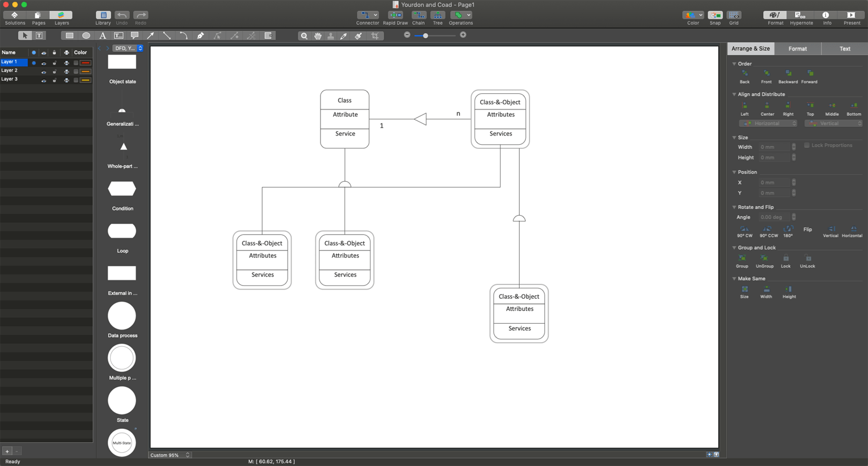The image size is (868, 466).
Task: Hide Layer 2 with its eye toggle
Action: (x=43, y=71)
